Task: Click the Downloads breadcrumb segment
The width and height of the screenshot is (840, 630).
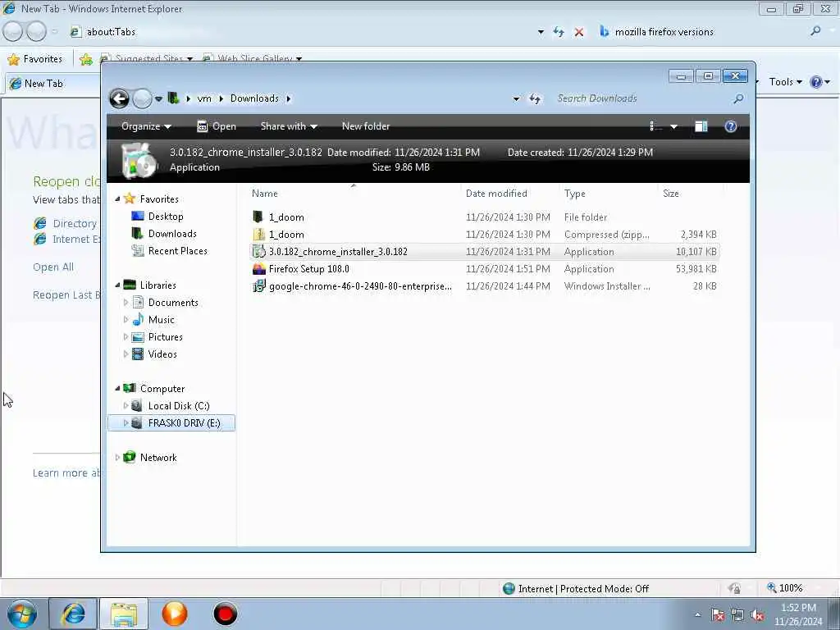Action: tap(254, 98)
